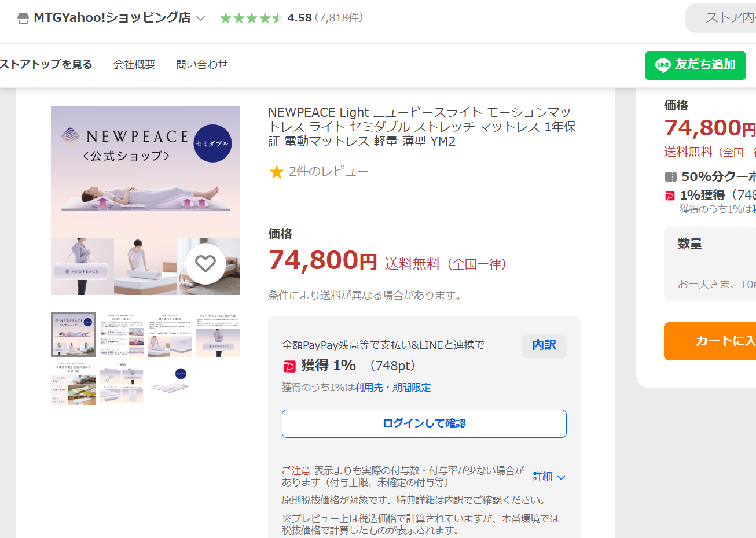Open ストアトップを見る menu item
Screen dimensions: 756x538
(x=46, y=65)
